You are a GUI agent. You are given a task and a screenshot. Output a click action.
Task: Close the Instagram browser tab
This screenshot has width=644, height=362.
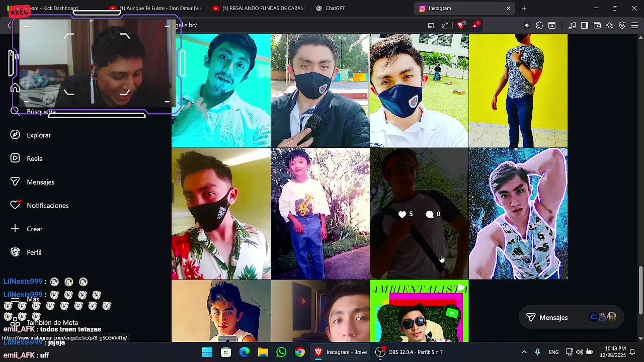tap(508, 9)
